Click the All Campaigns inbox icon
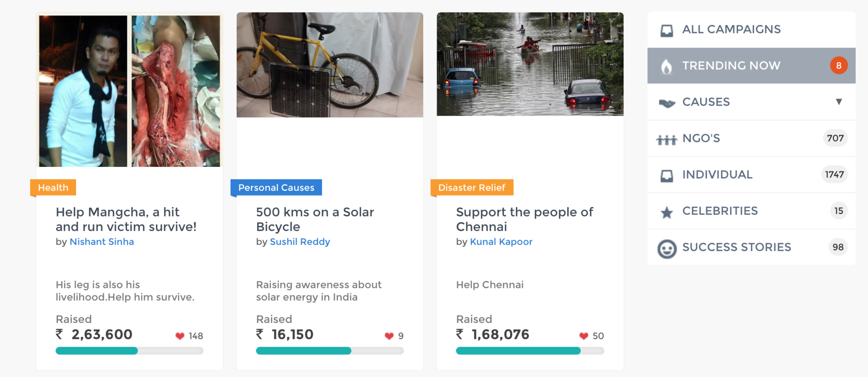This screenshot has height=377, width=868. tap(666, 30)
